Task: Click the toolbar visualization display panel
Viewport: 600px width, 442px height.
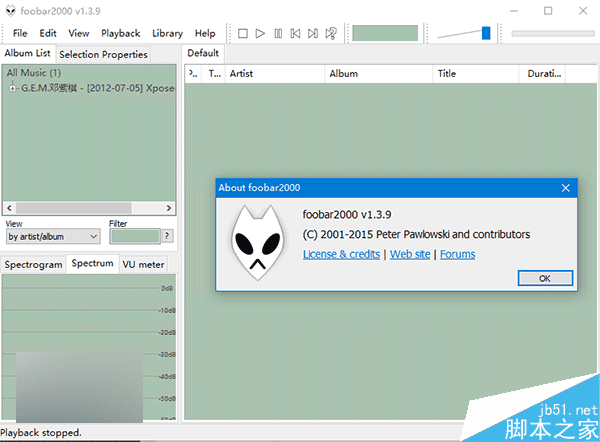Action: tap(385, 33)
